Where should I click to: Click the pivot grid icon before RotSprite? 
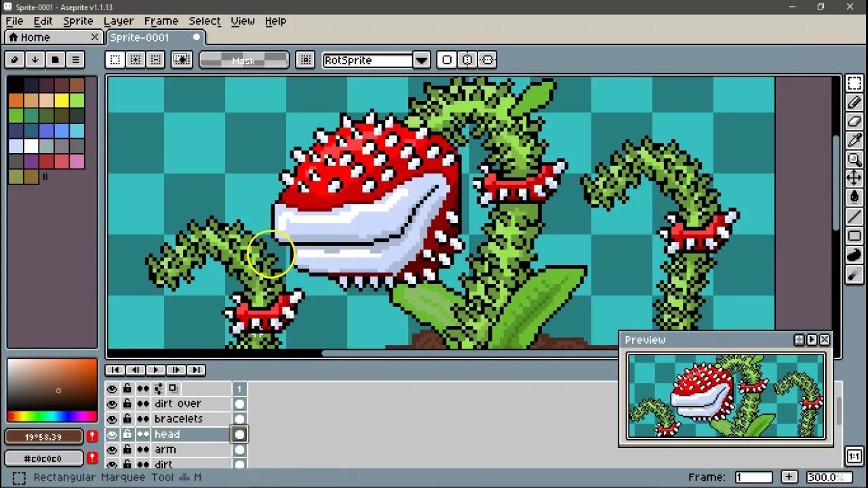306,60
